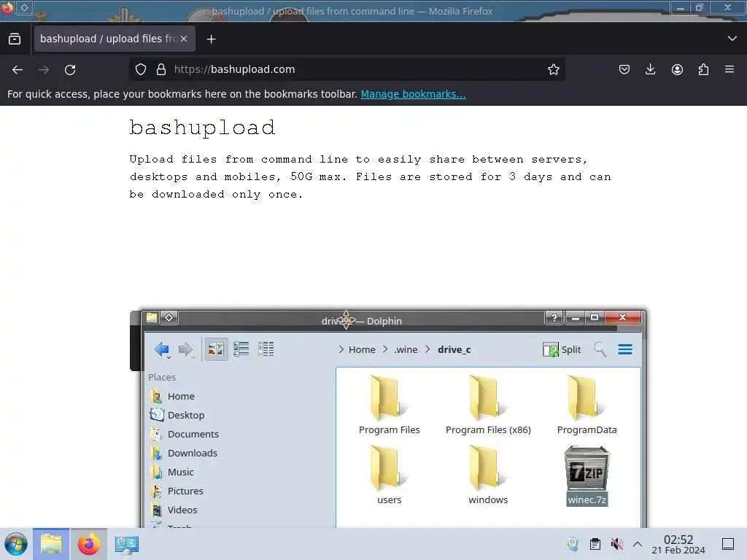Expand chevron before Home in breadcrumb
The height and width of the screenshot is (560, 747).
pos(341,349)
